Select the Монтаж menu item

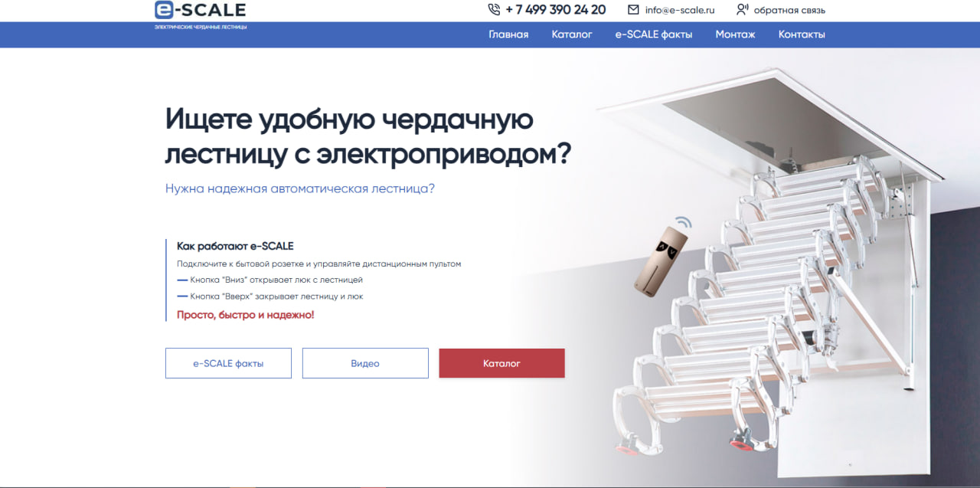(735, 34)
